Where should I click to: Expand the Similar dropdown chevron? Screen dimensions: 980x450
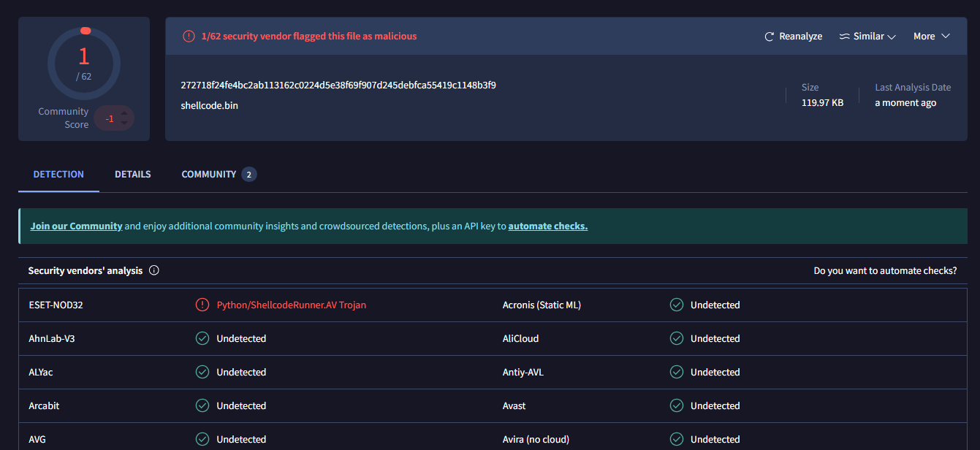(892, 37)
